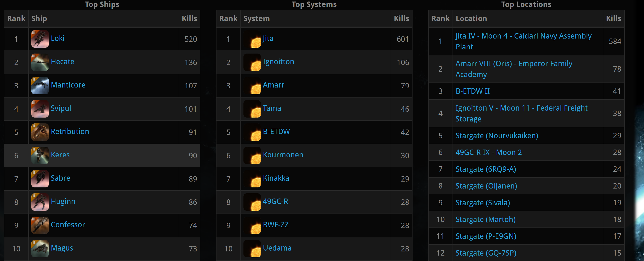Open the B-ETDW system link
The image size is (644, 261).
pos(277,131)
